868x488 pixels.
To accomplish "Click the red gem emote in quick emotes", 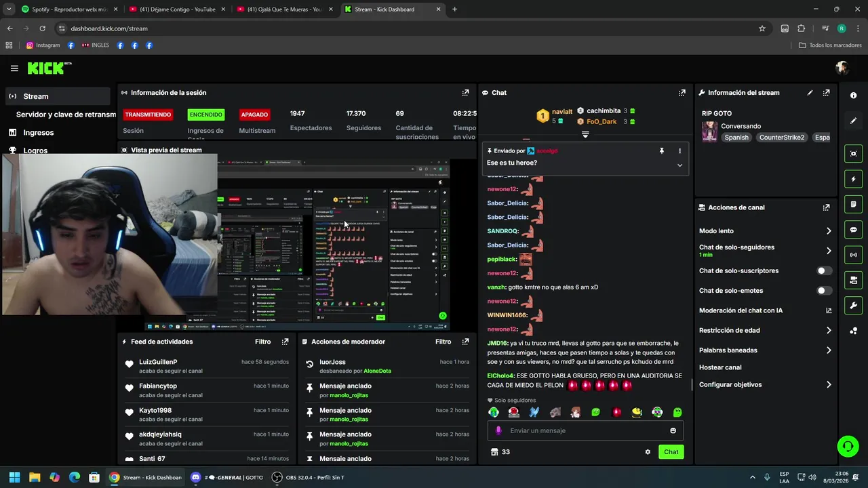I will tap(616, 412).
